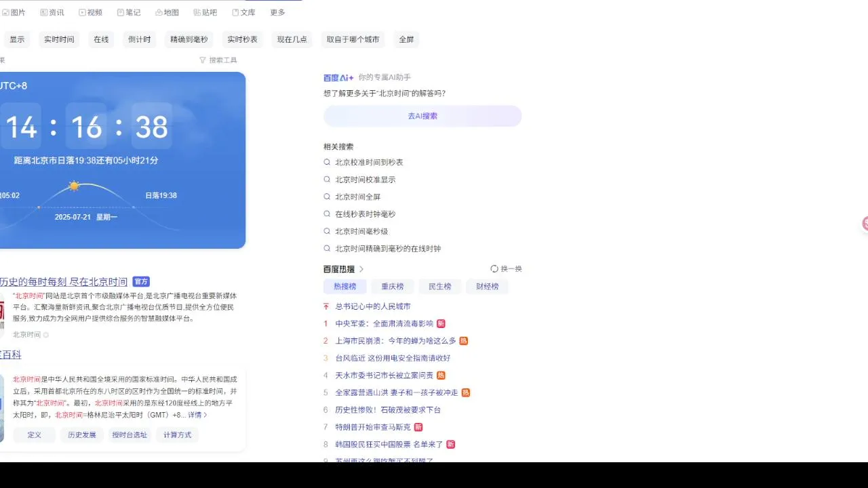Open related search 北京时间校准显示
The height and width of the screenshot is (488, 868).
(365, 180)
